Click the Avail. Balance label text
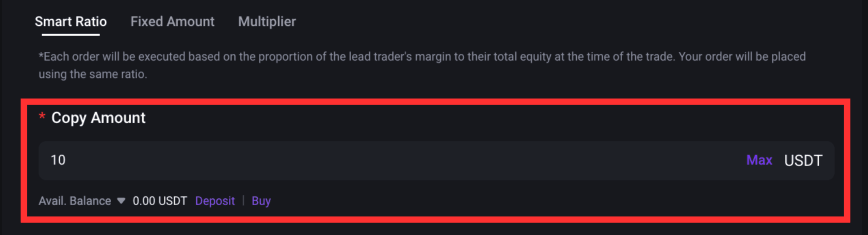 (x=75, y=201)
